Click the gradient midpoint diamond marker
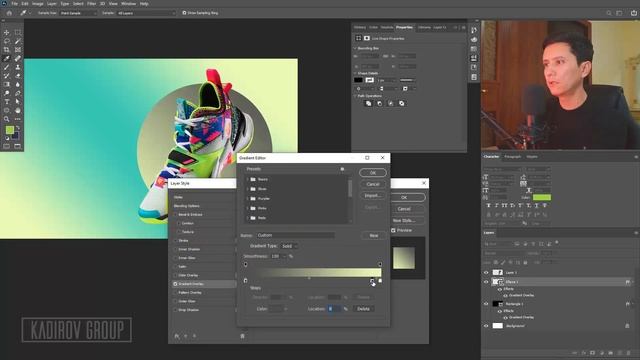The width and height of the screenshot is (640, 360). point(309,278)
